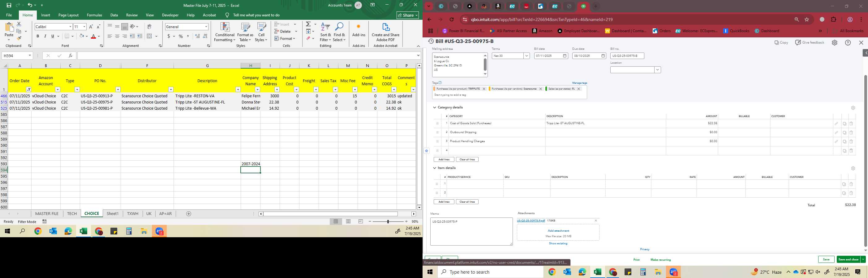Collapse the Item details section

click(x=434, y=168)
